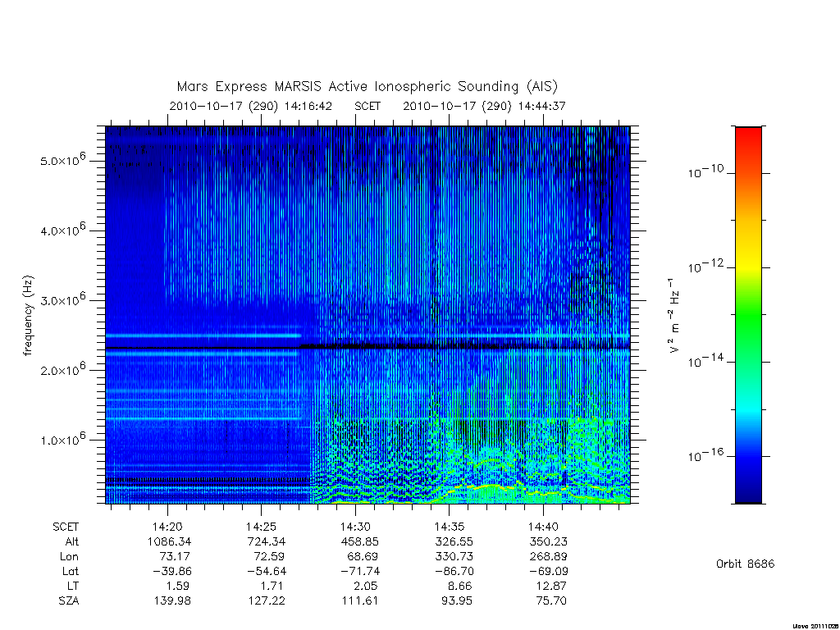Image resolution: width=840 pixels, height=630 pixels.
Task: Click latitude value -69.09
Action: [549, 571]
